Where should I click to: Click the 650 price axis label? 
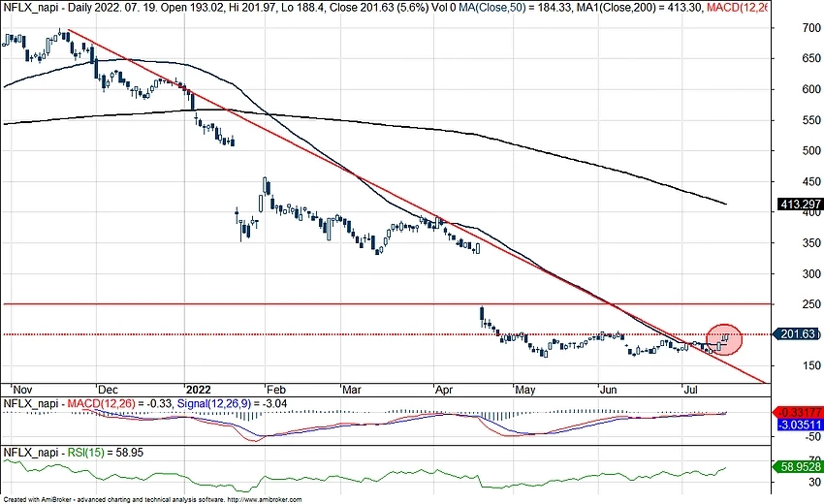click(811, 58)
